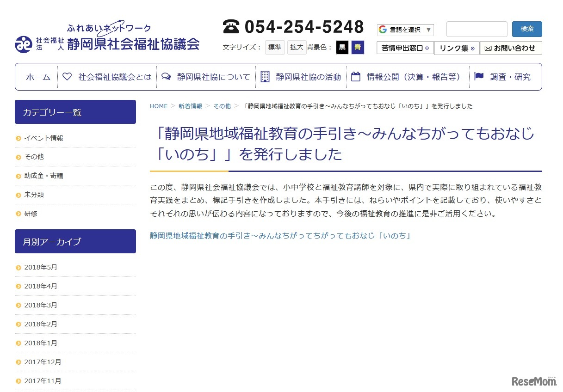
Task: Click the Google G icon in language selector
Action: pyautogui.click(x=383, y=29)
